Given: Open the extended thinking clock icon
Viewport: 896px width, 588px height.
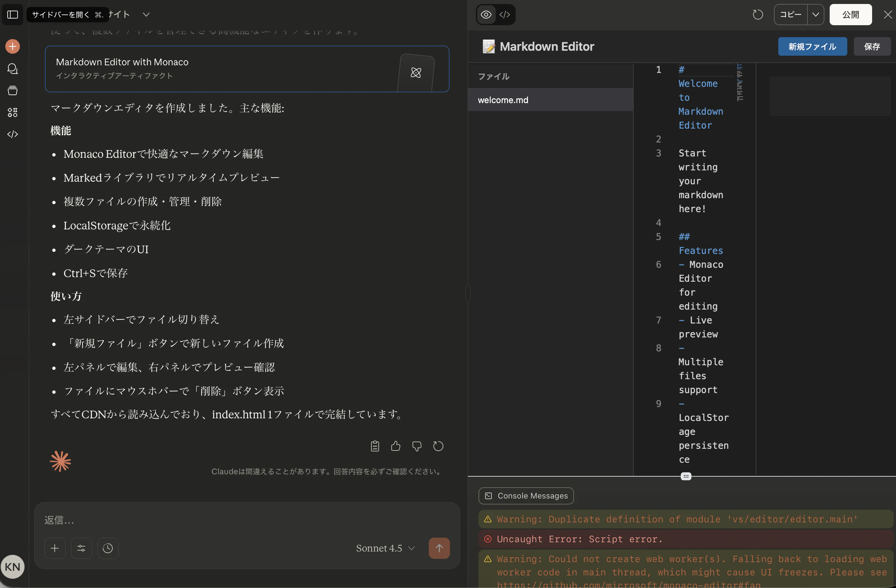Looking at the screenshot, I should [108, 548].
